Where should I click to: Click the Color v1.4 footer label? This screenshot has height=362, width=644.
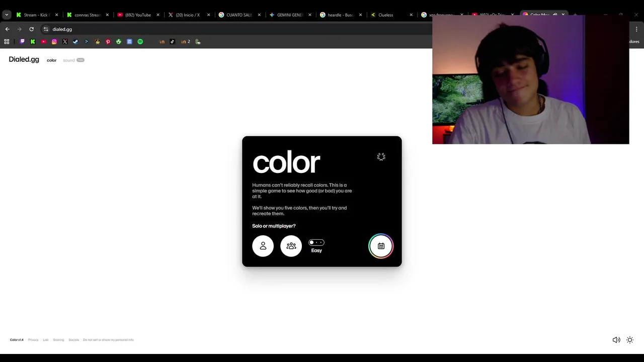pos(17,340)
